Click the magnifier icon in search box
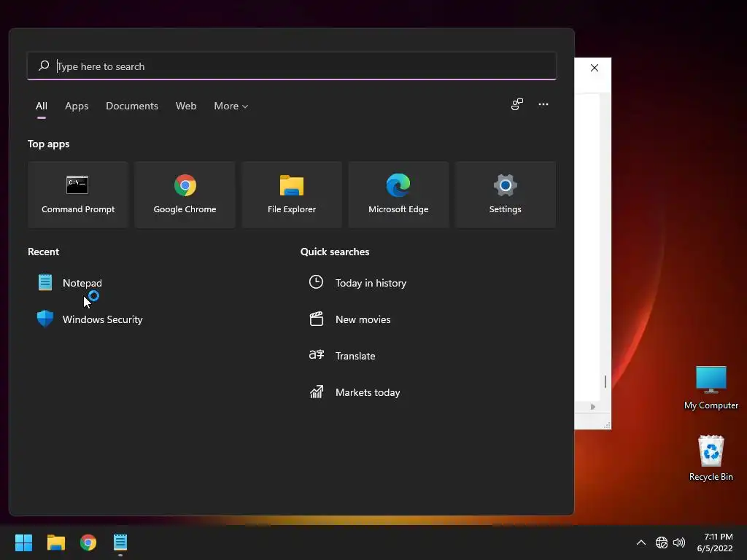This screenshot has height=560, width=747. pos(44,65)
